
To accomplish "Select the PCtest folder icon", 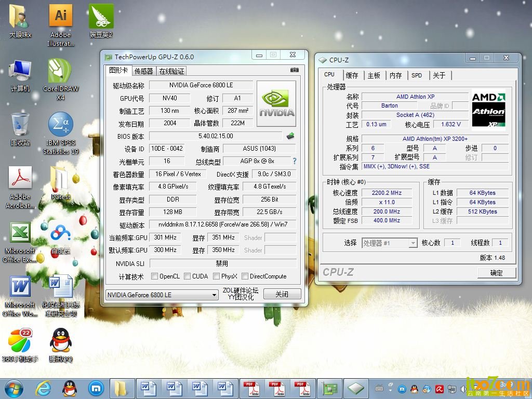I will click(x=60, y=183).
